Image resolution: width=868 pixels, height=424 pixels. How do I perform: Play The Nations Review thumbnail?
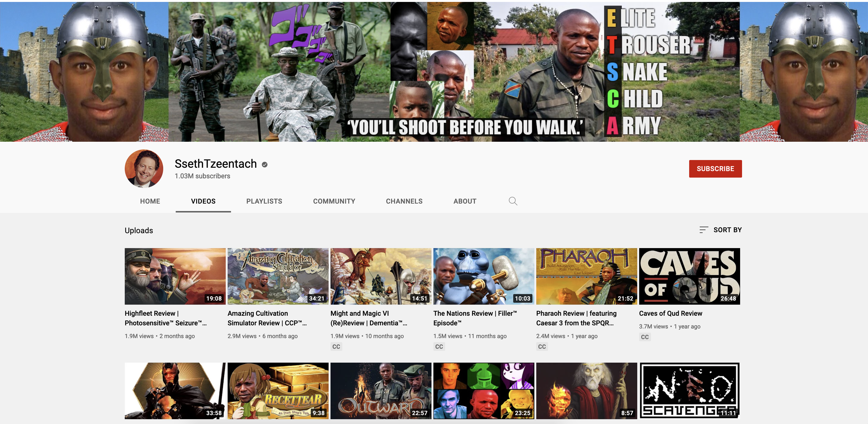click(x=484, y=276)
